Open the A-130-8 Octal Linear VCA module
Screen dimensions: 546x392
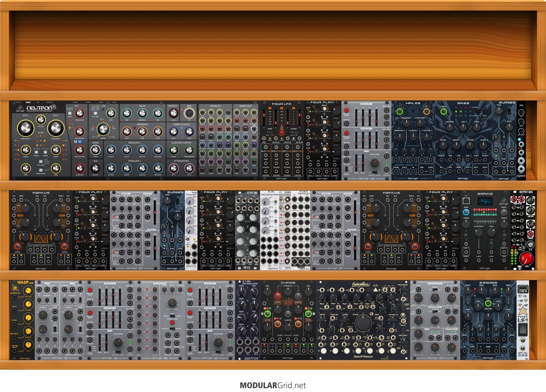pos(301,230)
